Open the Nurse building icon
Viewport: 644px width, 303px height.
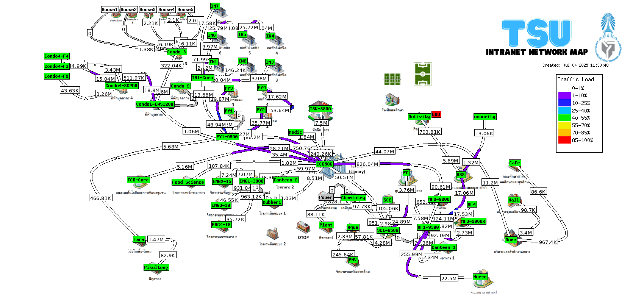[x=483, y=279]
